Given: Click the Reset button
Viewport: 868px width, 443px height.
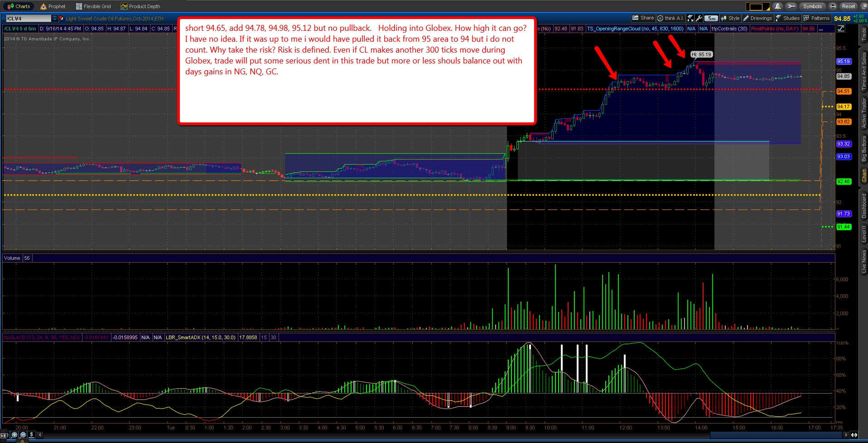Looking at the screenshot, I should pyautogui.click(x=849, y=6).
